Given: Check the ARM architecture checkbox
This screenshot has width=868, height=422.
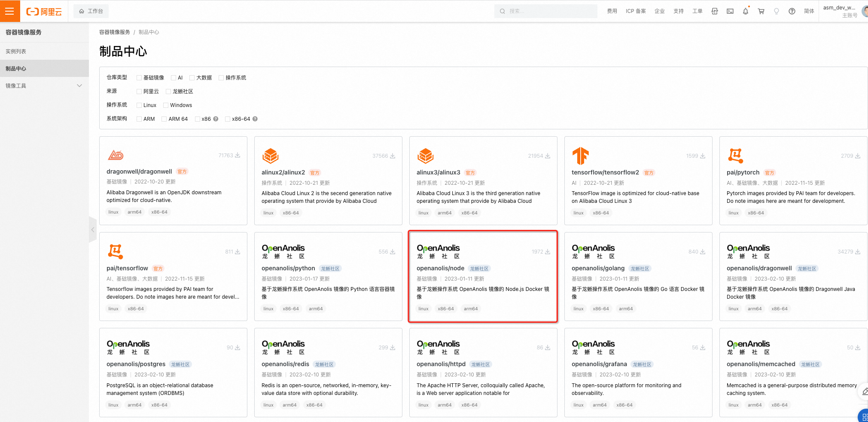Looking at the screenshot, I should pyautogui.click(x=139, y=119).
